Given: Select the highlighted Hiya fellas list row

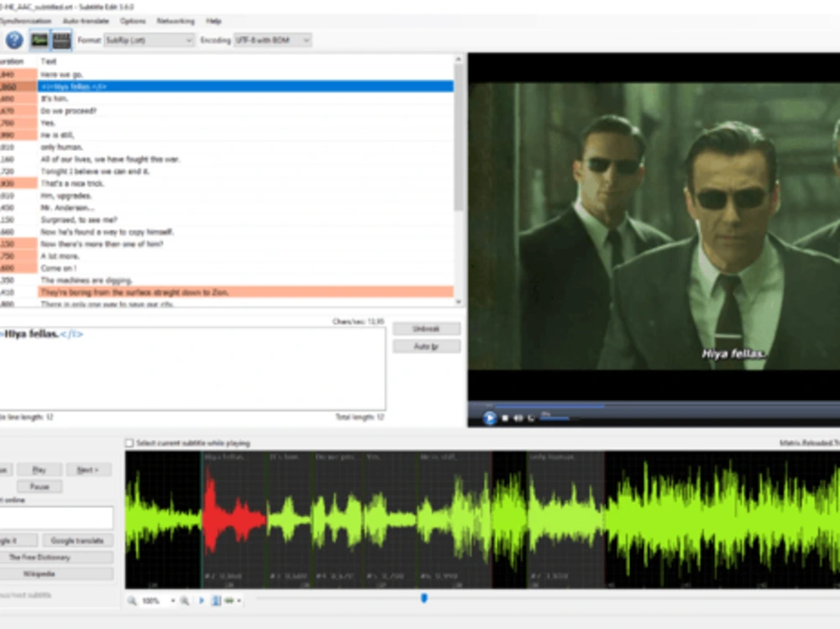Looking at the screenshot, I should [x=226, y=86].
